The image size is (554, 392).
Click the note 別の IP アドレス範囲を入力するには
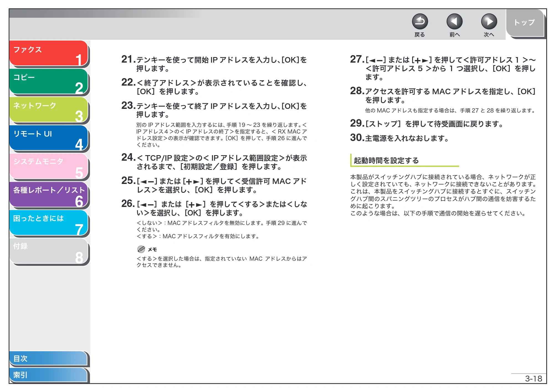(x=222, y=135)
